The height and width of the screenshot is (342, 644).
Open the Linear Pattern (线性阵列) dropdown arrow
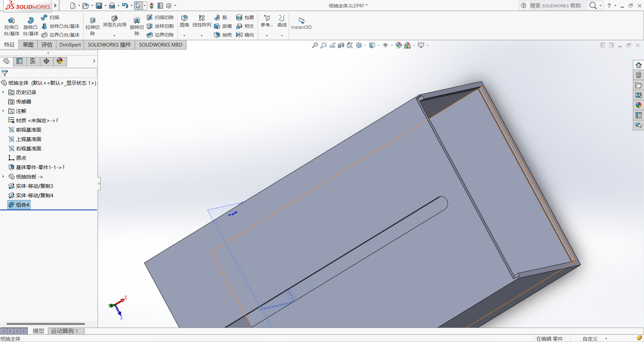coord(202,36)
